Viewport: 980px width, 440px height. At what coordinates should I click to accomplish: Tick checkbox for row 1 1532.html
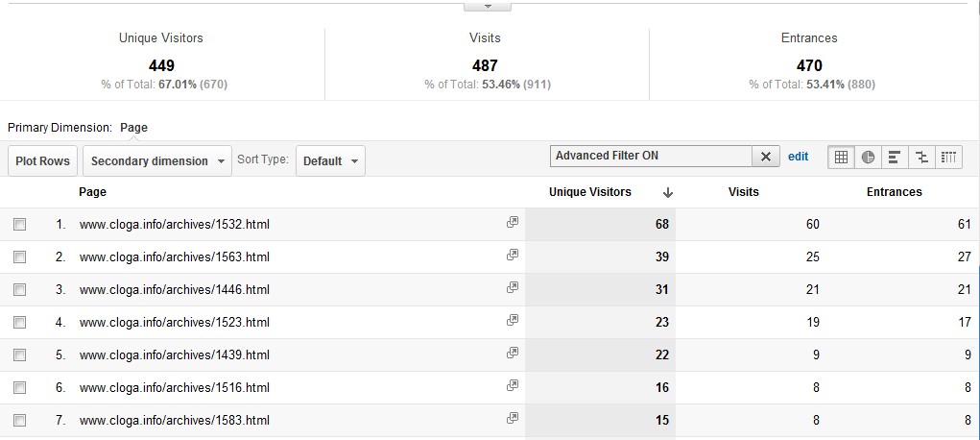(x=20, y=224)
